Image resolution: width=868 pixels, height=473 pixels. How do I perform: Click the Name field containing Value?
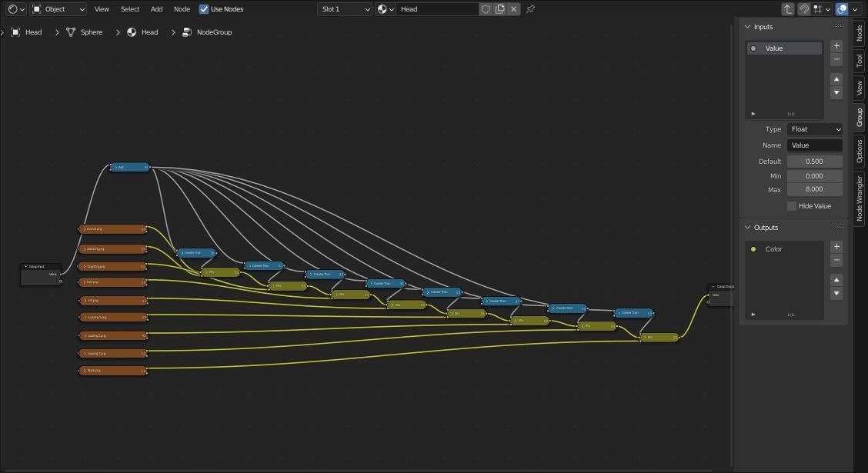click(815, 145)
